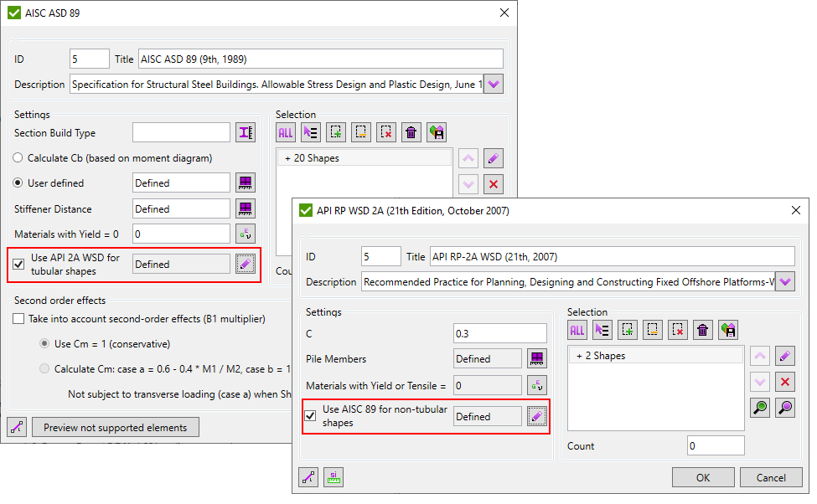Click invert-selection red X icon in API dialog
Image resolution: width=817 pixels, height=504 pixels.
(x=677, y=330)
